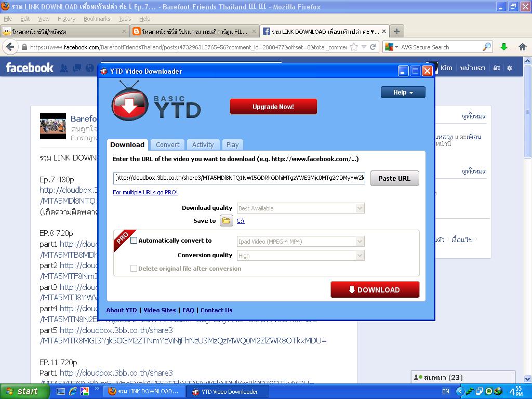532x399 pixels.
Task: Launch Internet Explorer from quick launch
Action: pyautogui.click(x=73, y=392)
